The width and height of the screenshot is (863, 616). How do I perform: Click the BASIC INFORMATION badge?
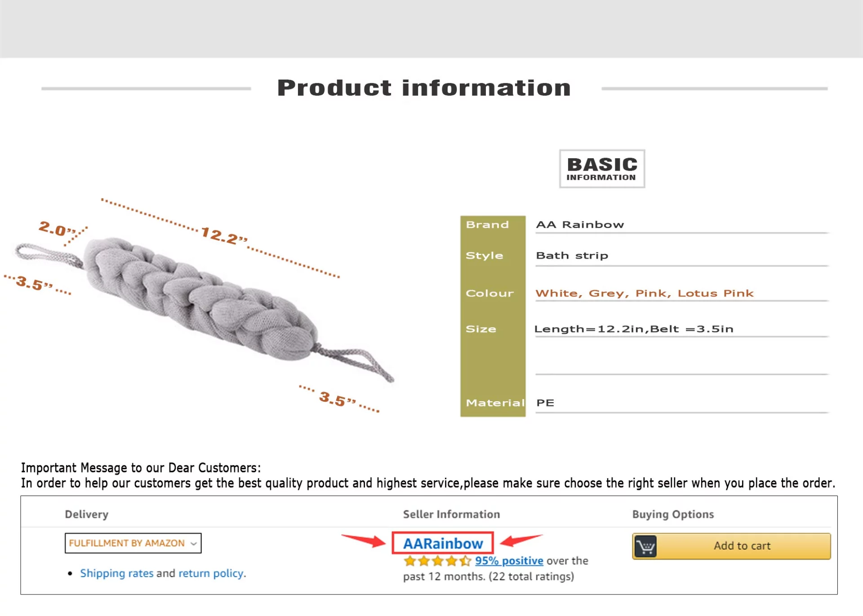tap(602, 168)
